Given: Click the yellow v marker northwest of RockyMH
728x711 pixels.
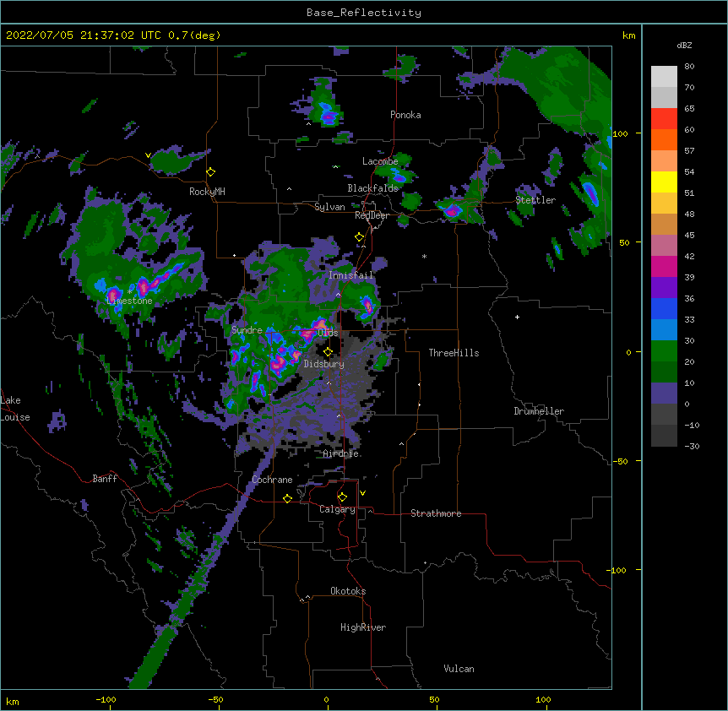Looking at the screenshot, I should coord(148,155).
